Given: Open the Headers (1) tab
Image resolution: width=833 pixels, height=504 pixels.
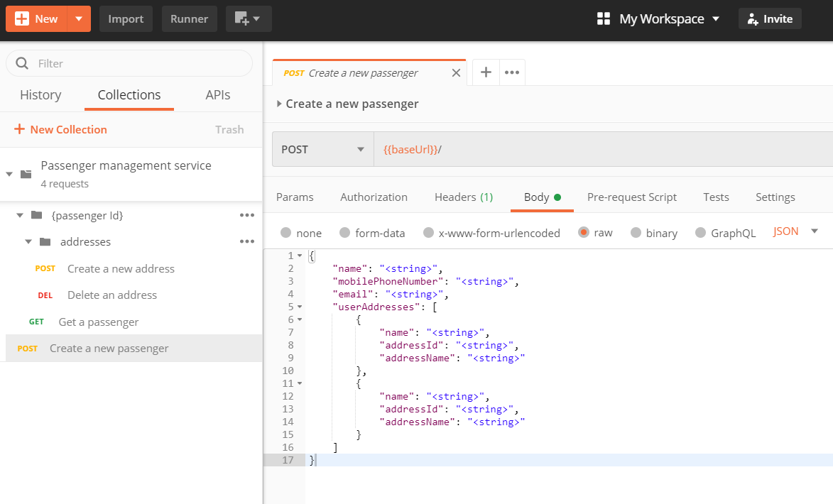Looking at the screenshot, I should pos(464,197).
